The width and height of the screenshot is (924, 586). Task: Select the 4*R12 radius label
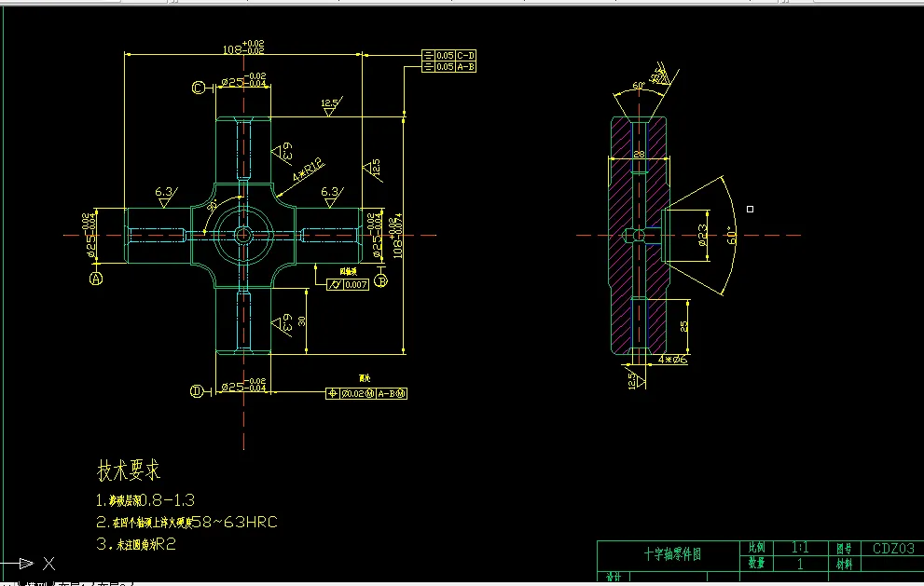click(309, 170)
